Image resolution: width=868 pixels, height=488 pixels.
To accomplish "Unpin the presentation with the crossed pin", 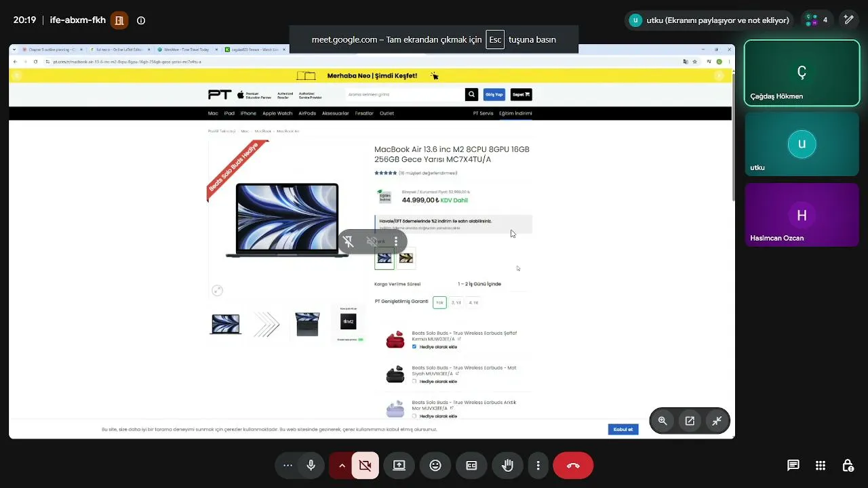I will coord(349,241).
